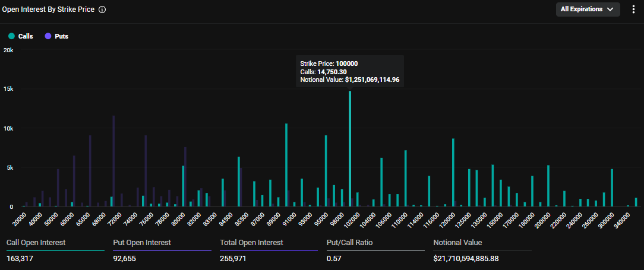Click the purple Puts legend dot
Viewport: 644px width, 270px height.
click(x=48, y=36)
